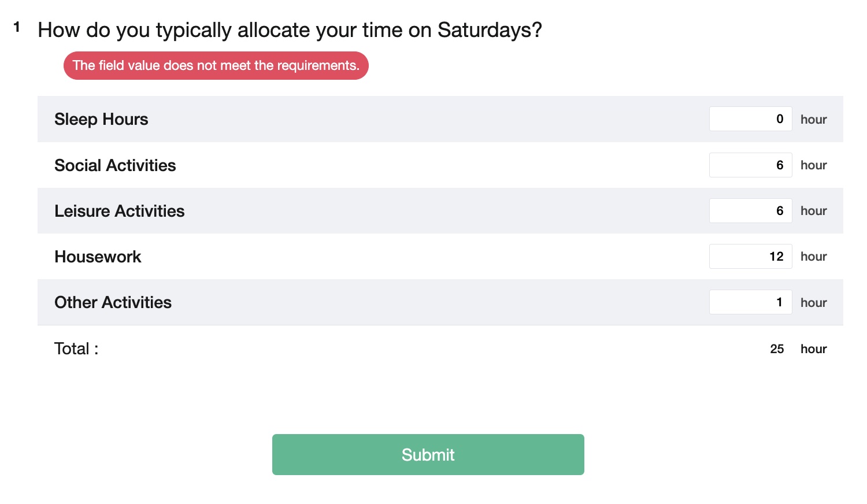
Task: Click the hour unit beside Sleep Hours
Action: tap(813, 119)
